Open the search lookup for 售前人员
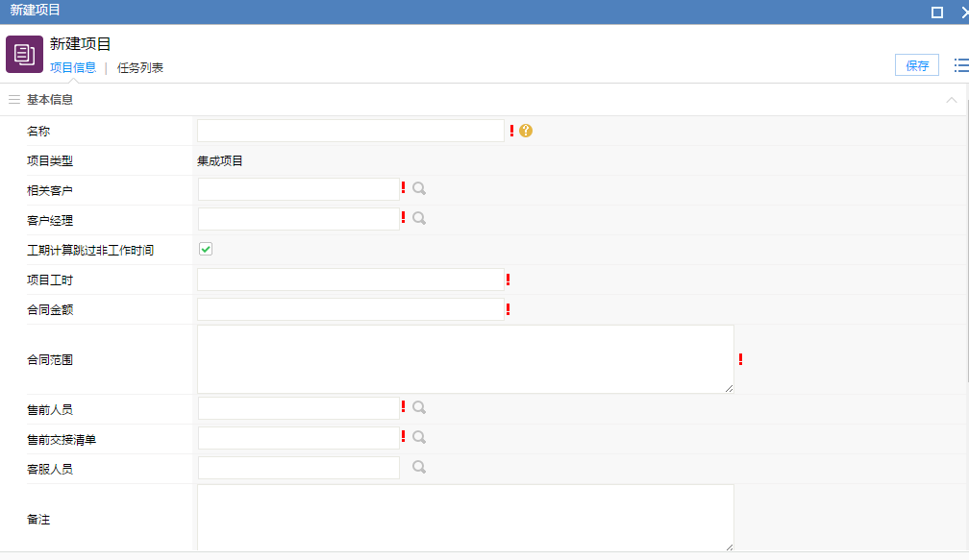This screenshot has height=560, width=969. click(x=419, y=407)
